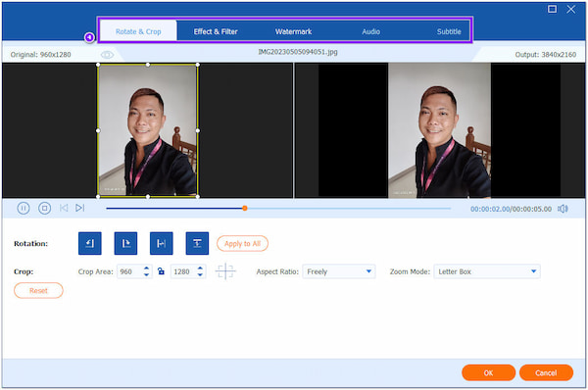This screenshot has width=588, height=390.
Task: Confirm edits with OK button
Action: 488,372
